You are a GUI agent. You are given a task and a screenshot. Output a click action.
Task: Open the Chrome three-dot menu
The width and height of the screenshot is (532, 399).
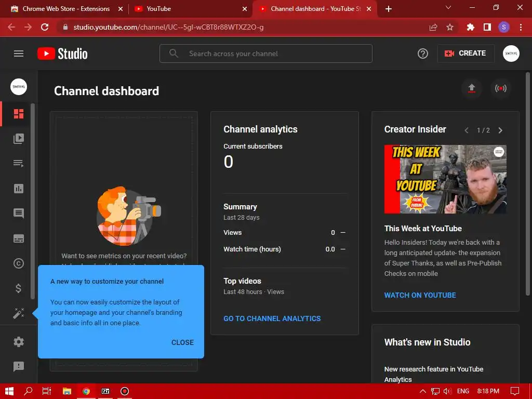[x=521, y=27]
